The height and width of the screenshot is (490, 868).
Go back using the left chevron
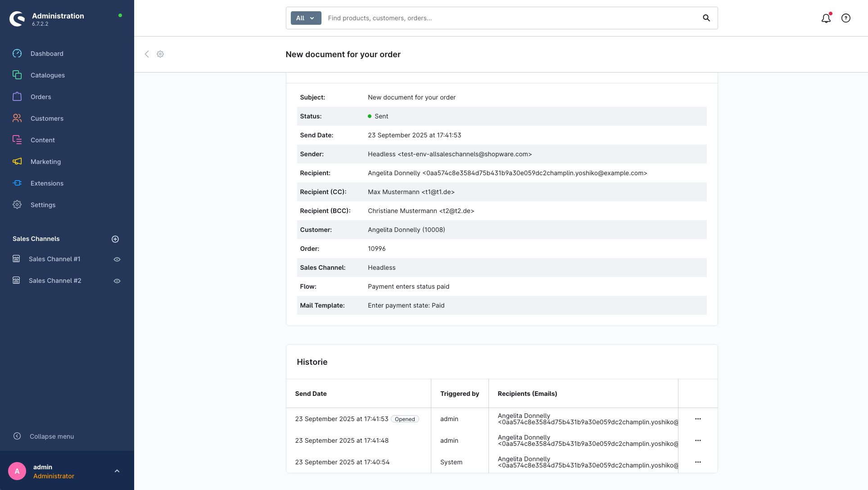pos(147,54)
